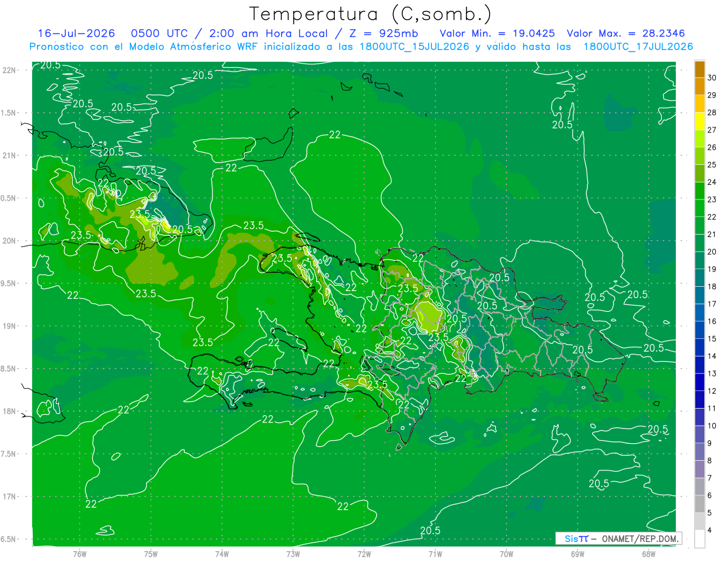Click the "22N" latitude axis label
The image size is (728, 562).
[9, 70]
